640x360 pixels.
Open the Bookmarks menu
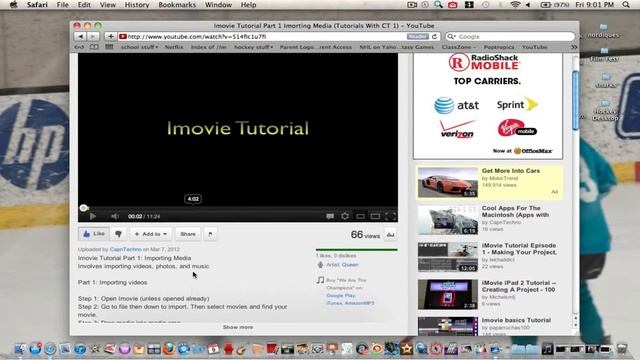click(x=177, y=5)
